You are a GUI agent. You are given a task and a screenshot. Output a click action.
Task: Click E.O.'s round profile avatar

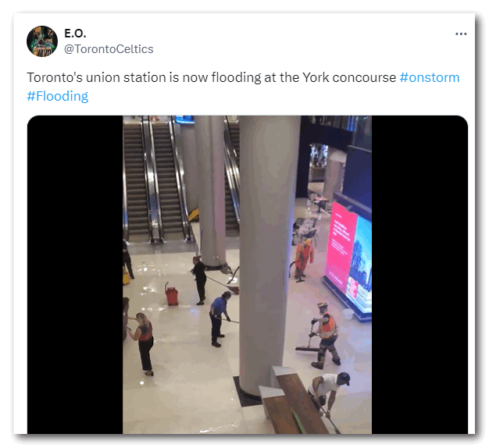coord(42,41)
